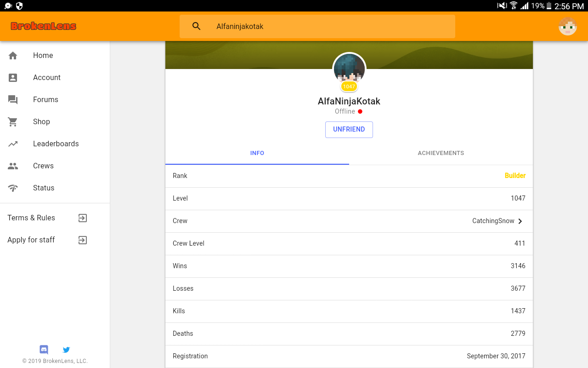The width and height of the screenshot is (588, 368).
Task: Click the Home house icon
Action: (13, 55)
